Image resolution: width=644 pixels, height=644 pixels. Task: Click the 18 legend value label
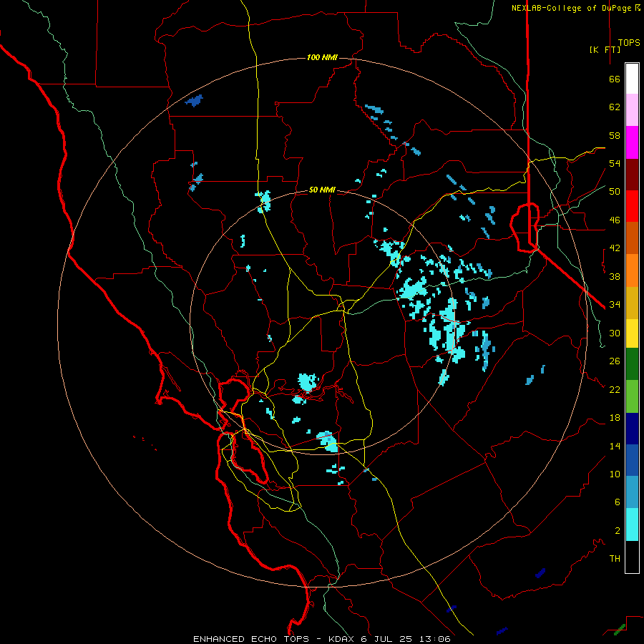tap(615, 418)
